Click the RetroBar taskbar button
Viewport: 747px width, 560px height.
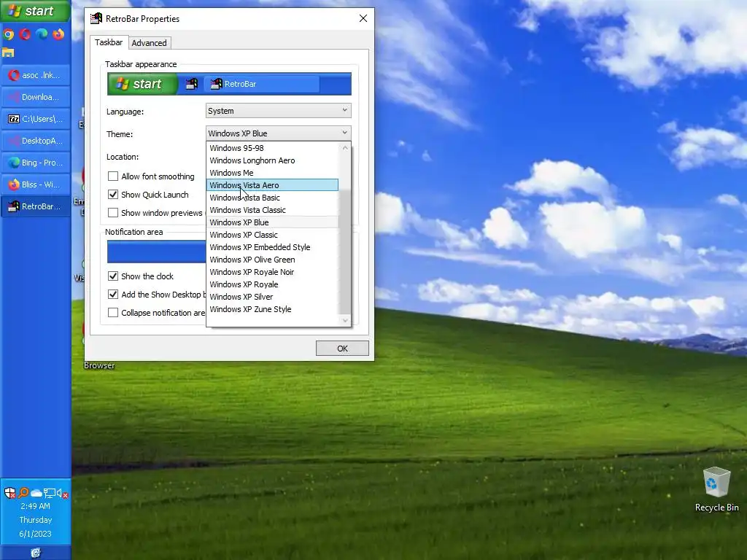(x=36, y=206)
